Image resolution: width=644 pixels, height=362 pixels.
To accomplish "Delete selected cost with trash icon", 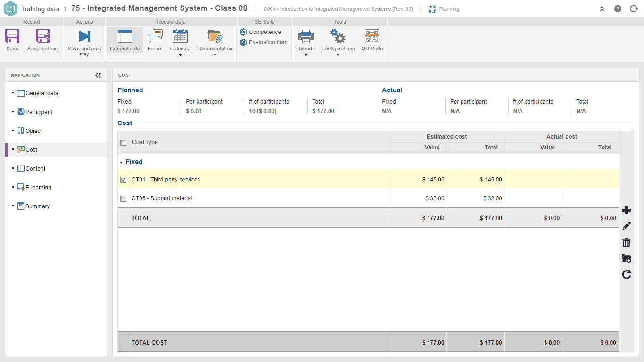I will coord(627,242).
